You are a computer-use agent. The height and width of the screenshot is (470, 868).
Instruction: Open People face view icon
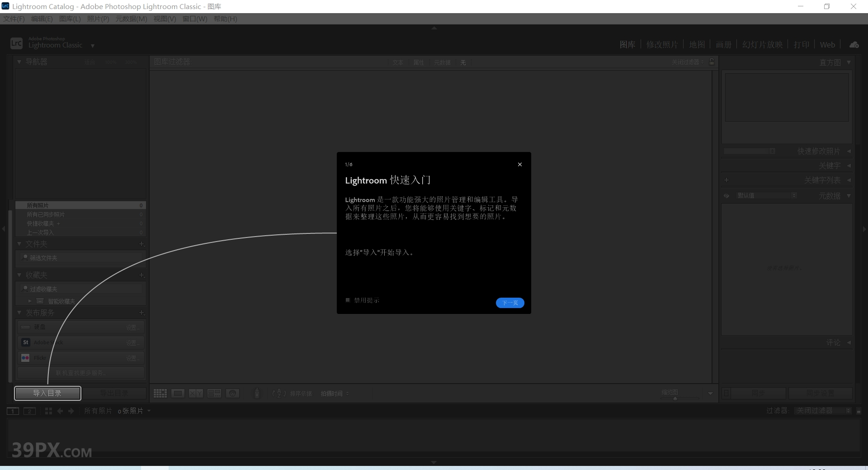click(232, 393)
